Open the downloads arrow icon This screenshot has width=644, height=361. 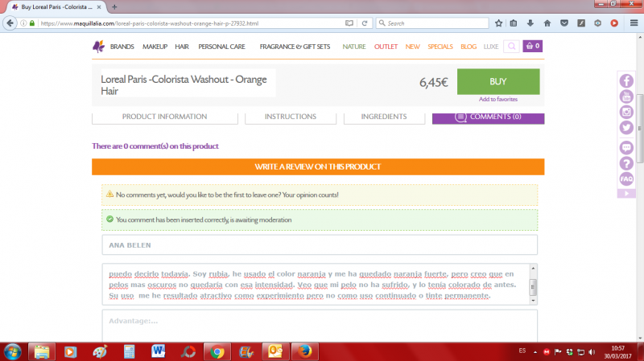[x=530, y=23]
